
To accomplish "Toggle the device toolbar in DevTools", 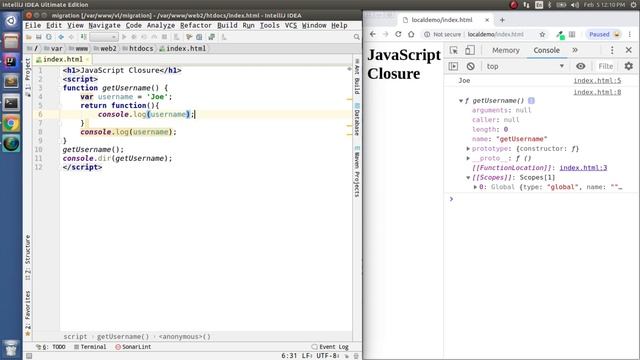I will pyautogui.click(x=470, y=50).
